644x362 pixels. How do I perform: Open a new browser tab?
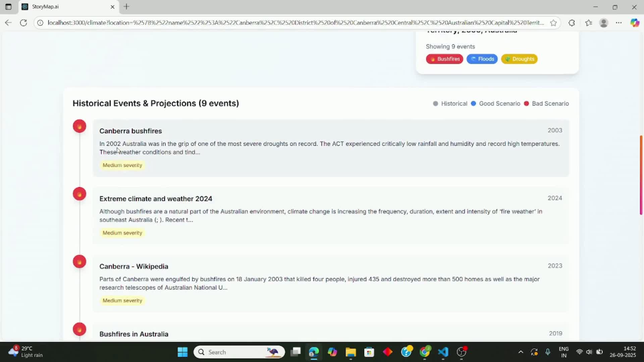pos(126,7)
